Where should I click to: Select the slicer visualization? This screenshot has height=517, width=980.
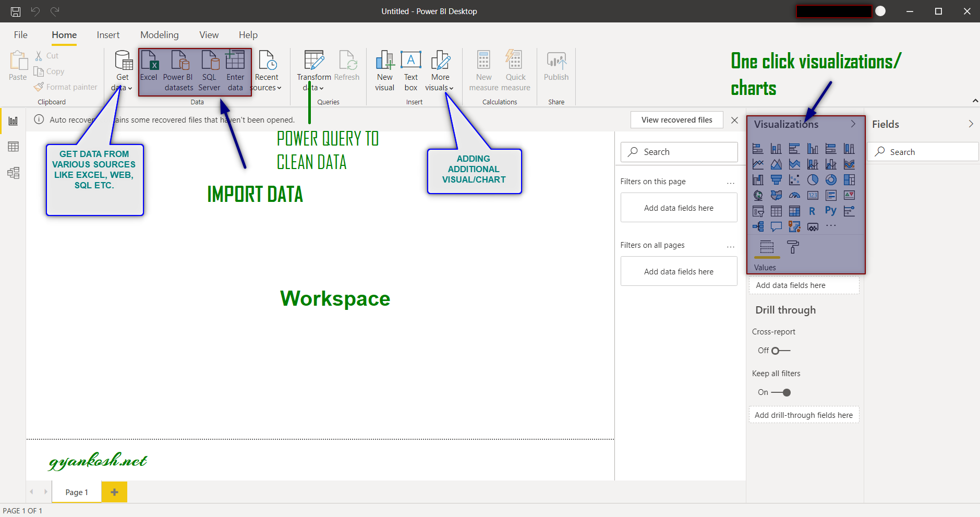coord(758,211)
